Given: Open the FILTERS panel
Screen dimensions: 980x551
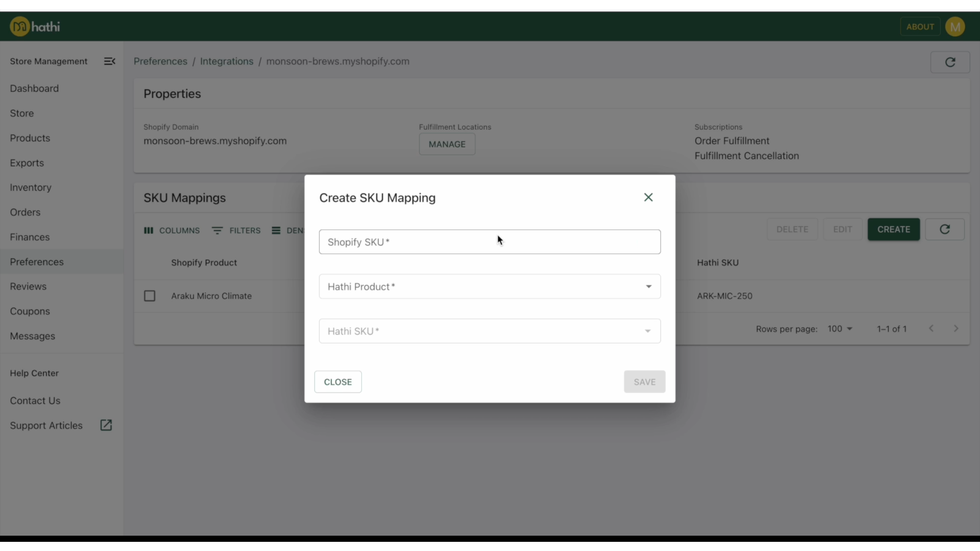Looking at the screenshot, I should tap(236, 230).
